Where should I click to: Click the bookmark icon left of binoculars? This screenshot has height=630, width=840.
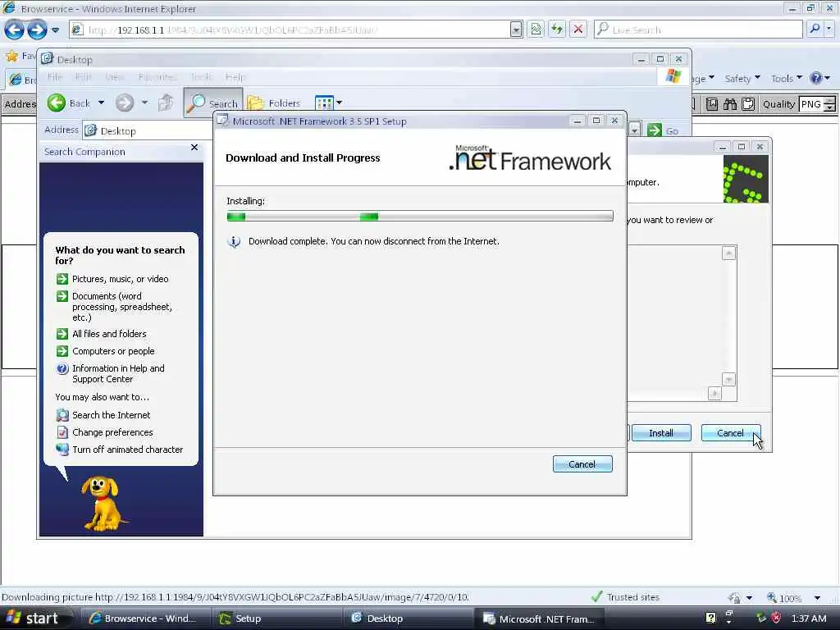(x=712, y=104)
